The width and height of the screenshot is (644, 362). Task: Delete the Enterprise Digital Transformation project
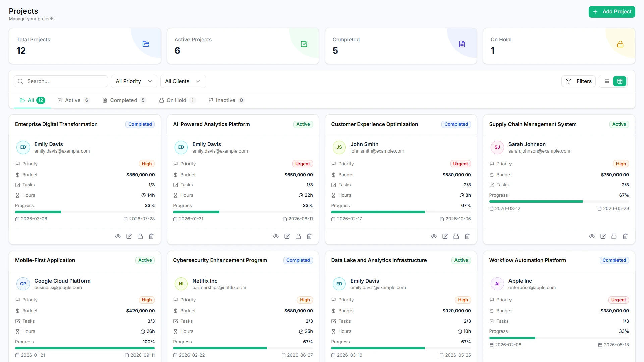[x=151, y=236]
